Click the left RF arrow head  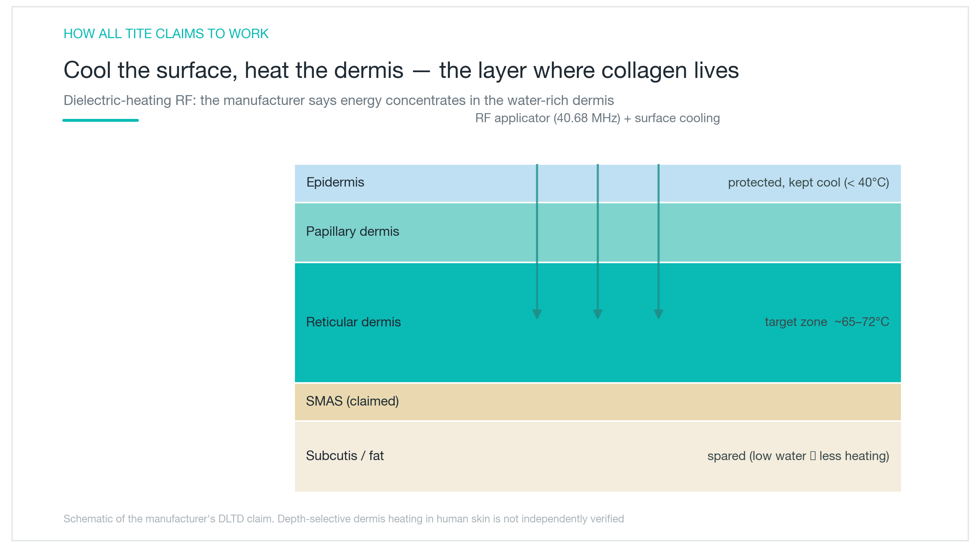click(537, 314)
